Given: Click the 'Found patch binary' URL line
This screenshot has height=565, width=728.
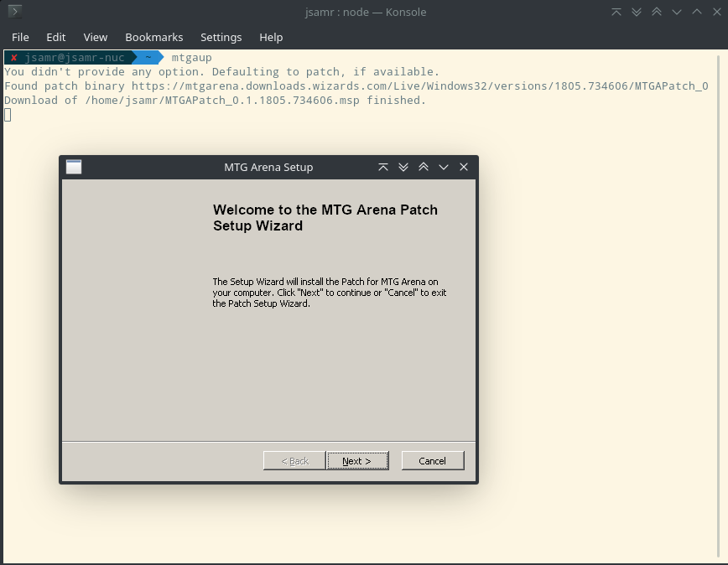Looking at the screenshot, I should (x=356, y=86).
